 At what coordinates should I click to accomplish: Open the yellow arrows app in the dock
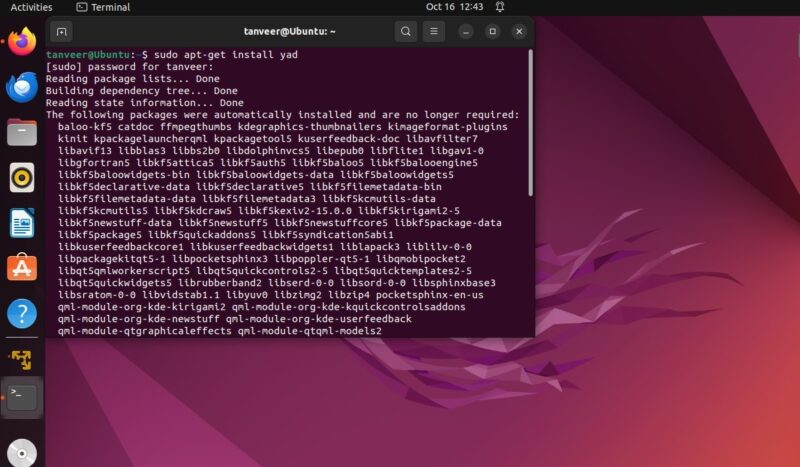coord(22,359)
